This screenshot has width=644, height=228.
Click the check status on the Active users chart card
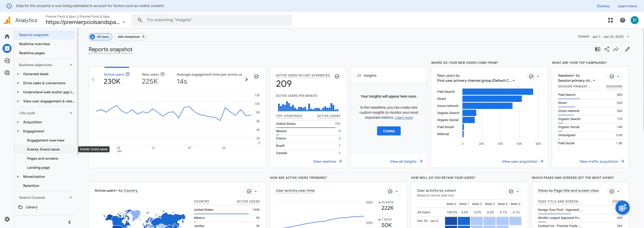pyautogui.click(x=256, y=76)
